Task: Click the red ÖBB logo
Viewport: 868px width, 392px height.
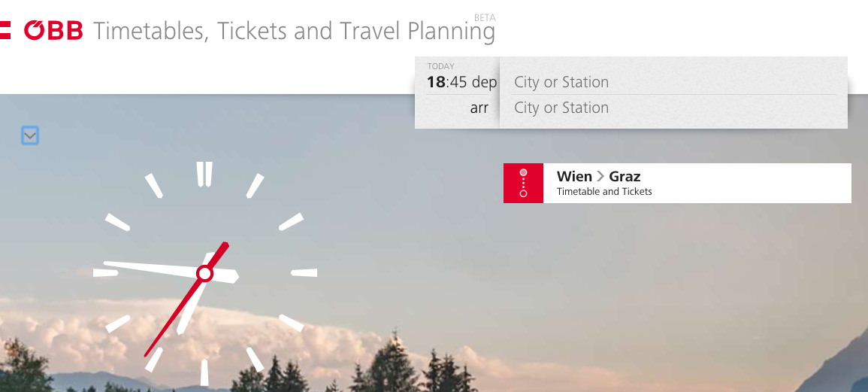Action: coord(53,30)
